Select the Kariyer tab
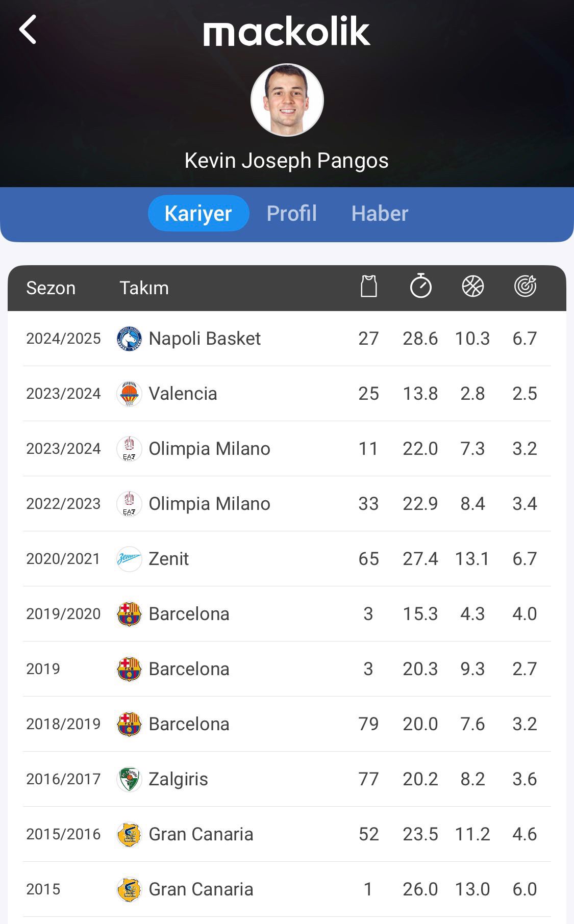 tap(198, 213)
